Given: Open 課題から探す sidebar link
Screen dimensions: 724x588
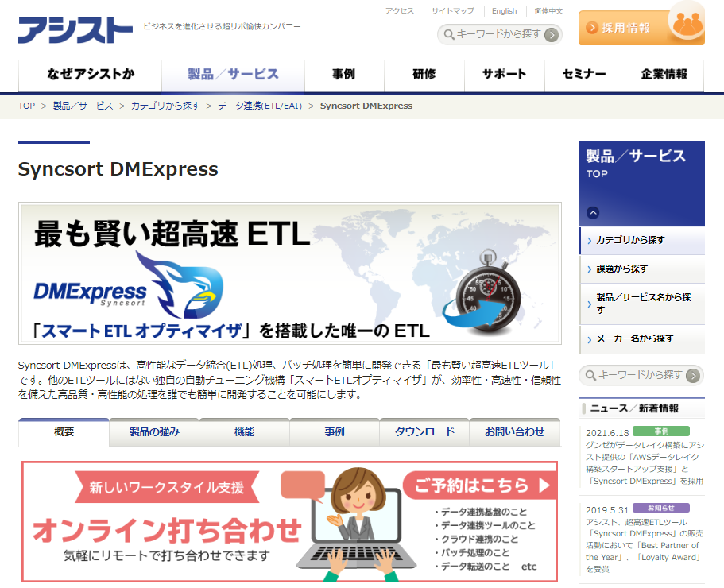Looking at the screenshot, I should pyautogui.click(x=642, y=269).
